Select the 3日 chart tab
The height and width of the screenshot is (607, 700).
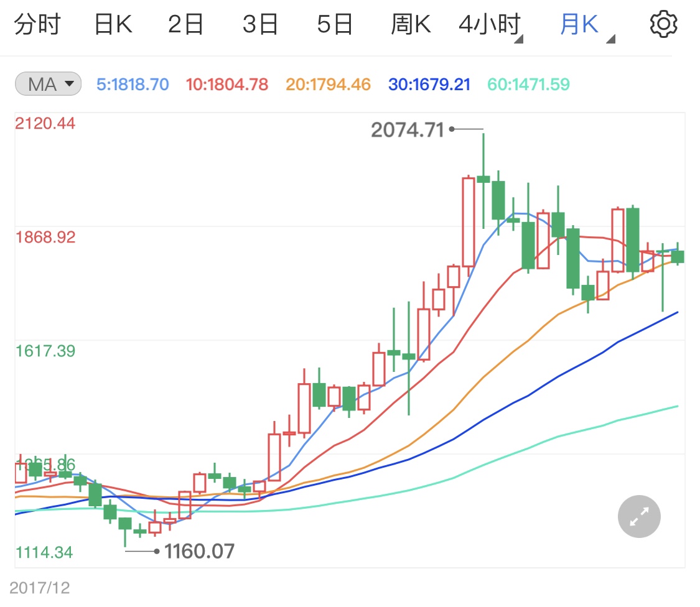coord(260,24)
